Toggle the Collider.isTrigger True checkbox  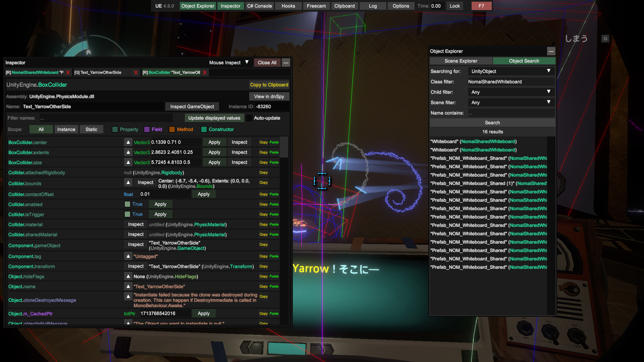coord(127,214)
